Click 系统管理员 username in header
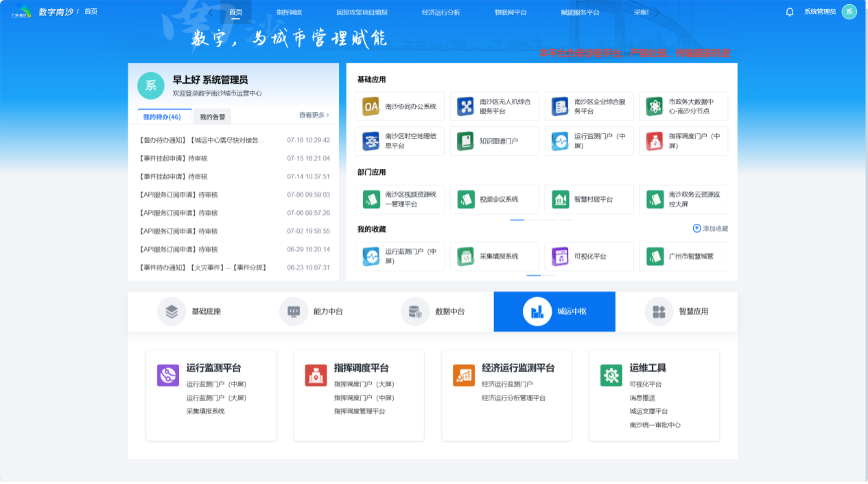This screenshot has height=484, width=868. click(820, 12)
